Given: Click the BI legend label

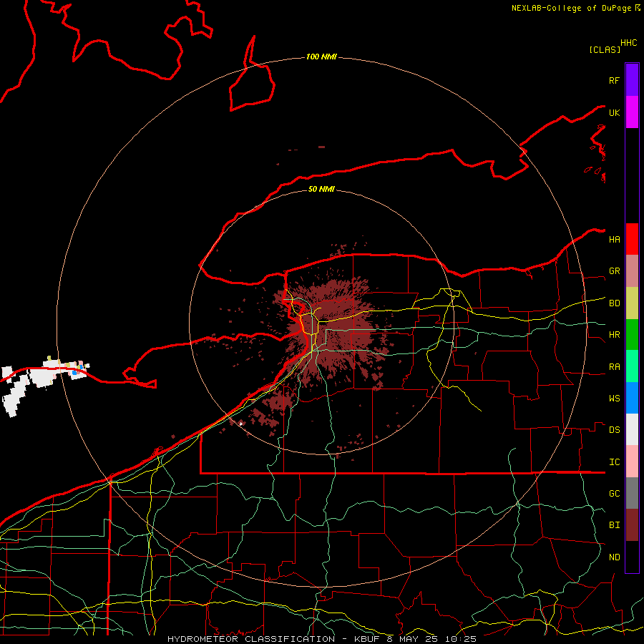Looking at the screenshot, I should [x=614, y=525].
